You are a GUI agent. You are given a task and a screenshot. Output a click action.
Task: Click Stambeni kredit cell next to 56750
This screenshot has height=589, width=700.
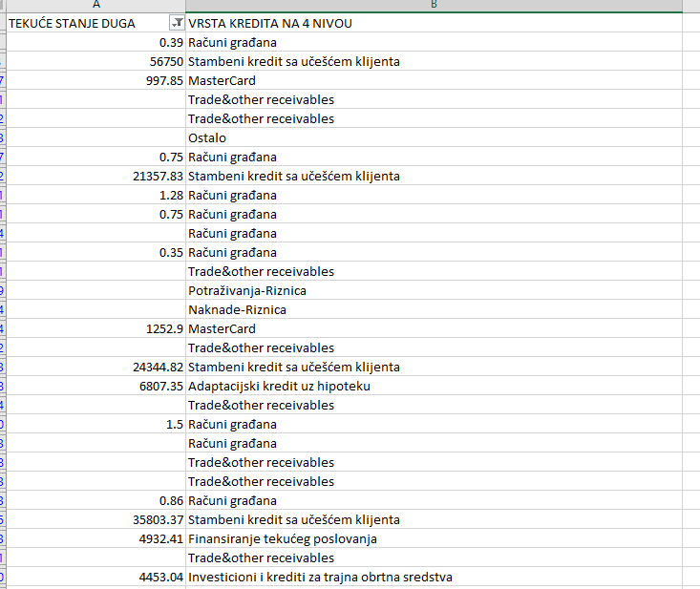coord(434,61)
